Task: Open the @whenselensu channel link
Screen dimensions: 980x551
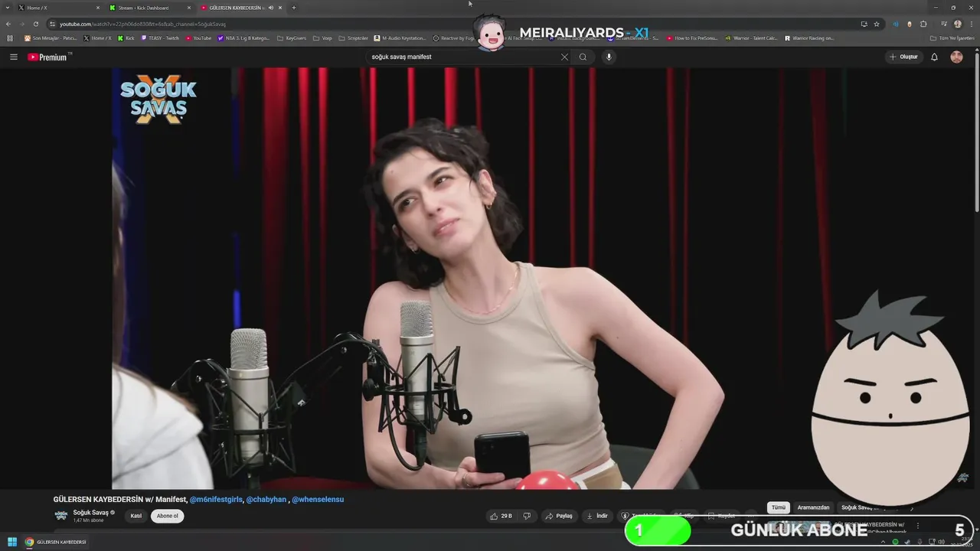Action: [x=318, y=499]
